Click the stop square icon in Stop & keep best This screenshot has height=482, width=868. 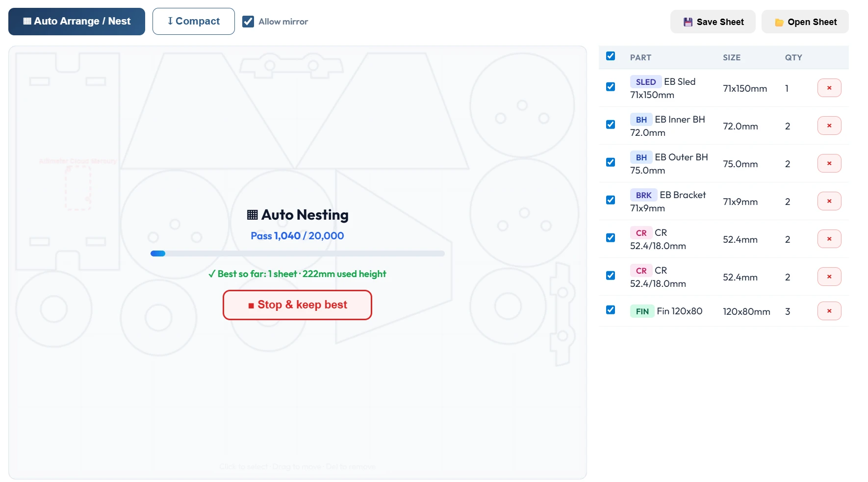click(x=251, y=304)
